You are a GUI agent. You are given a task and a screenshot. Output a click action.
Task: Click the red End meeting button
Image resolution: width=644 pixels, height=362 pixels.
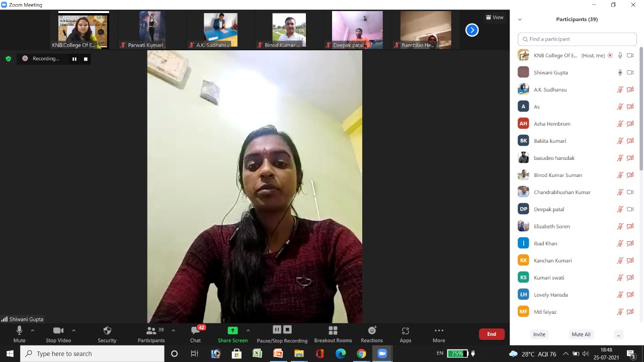click(x=492, y=334)
